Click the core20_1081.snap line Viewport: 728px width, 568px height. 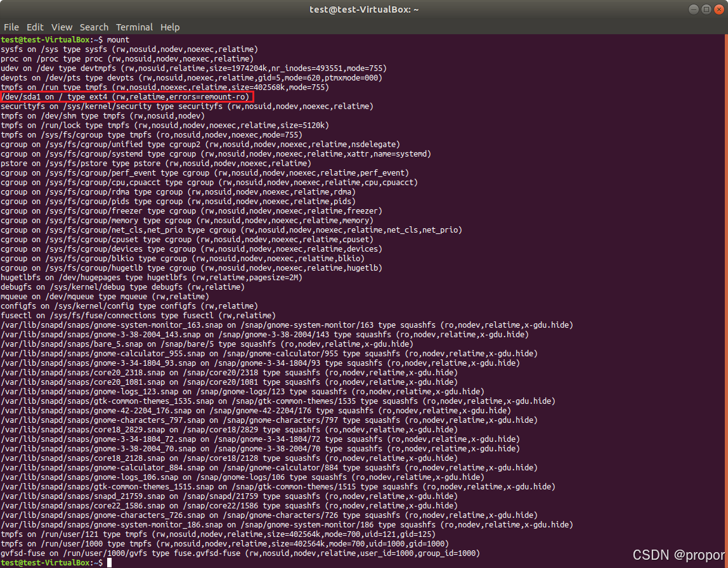pos(230,382)
